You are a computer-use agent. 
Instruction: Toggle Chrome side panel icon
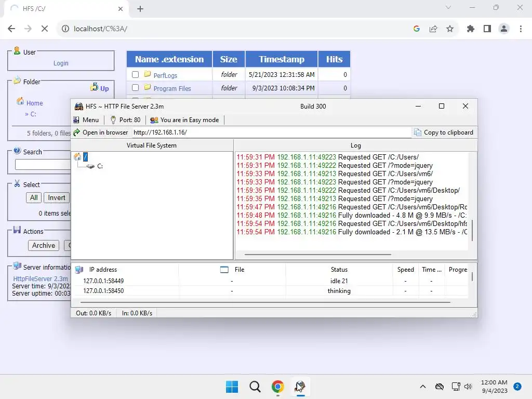[487, 29]
